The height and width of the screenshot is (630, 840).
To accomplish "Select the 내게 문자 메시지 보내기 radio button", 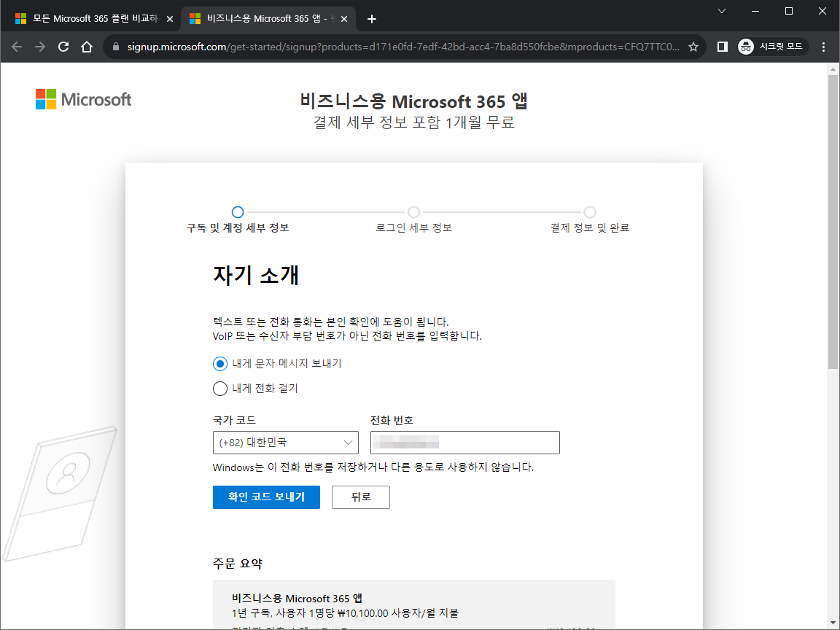I will (219, 364).
